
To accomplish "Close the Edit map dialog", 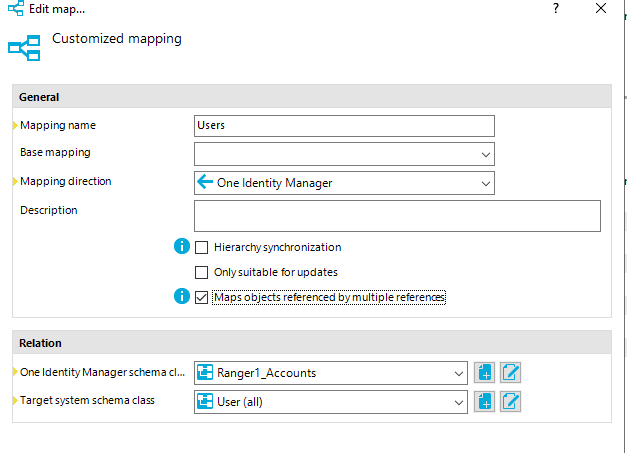I will (601, 8).
